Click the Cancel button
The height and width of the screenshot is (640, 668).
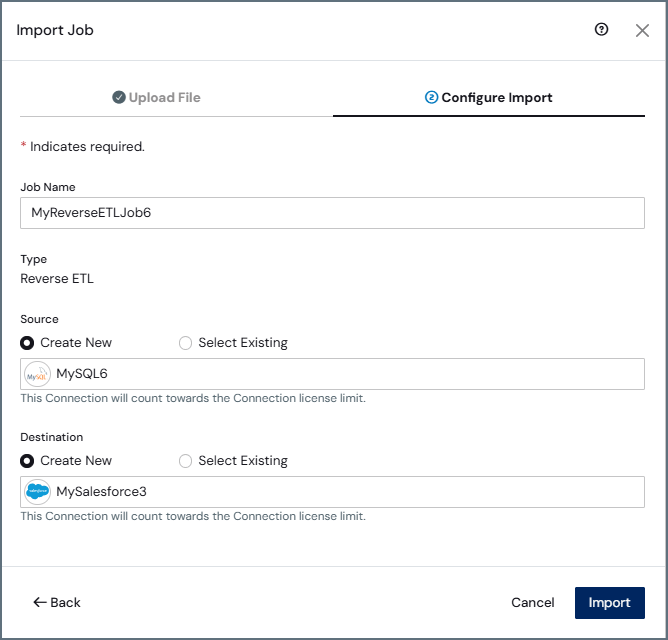pyautogui.click(x=533, y=603)
